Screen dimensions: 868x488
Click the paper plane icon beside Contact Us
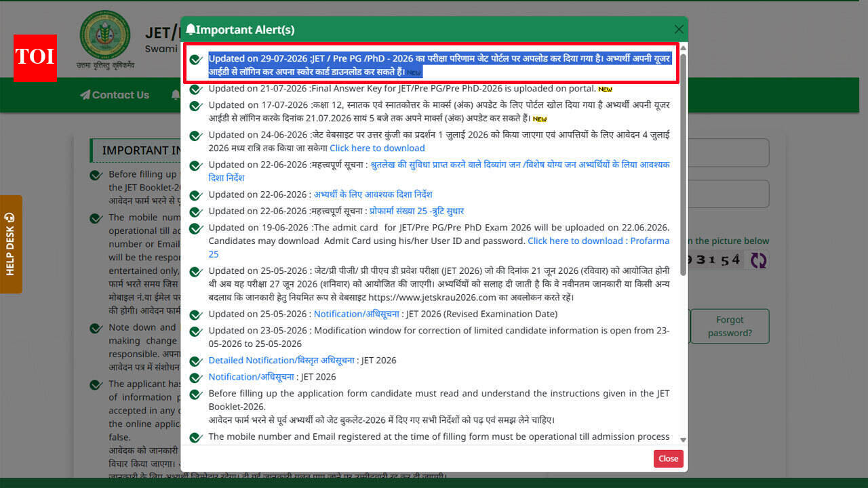coord(85,95)
